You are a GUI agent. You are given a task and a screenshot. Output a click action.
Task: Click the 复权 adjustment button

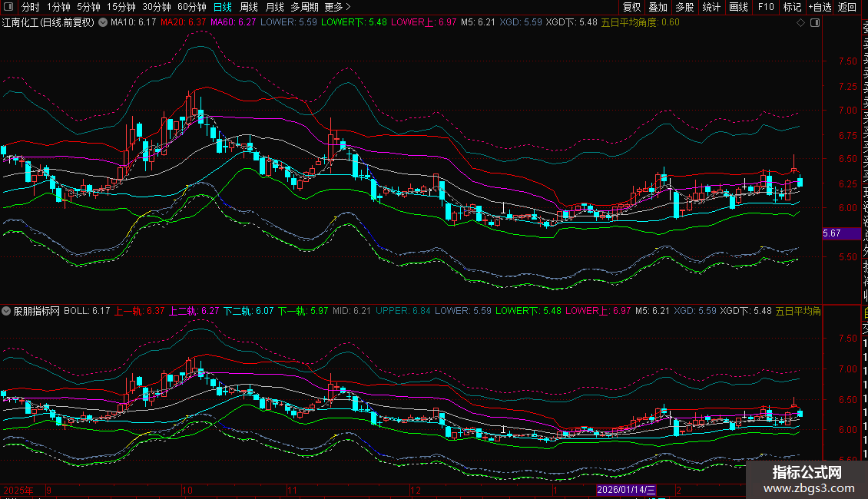[631, 7]
